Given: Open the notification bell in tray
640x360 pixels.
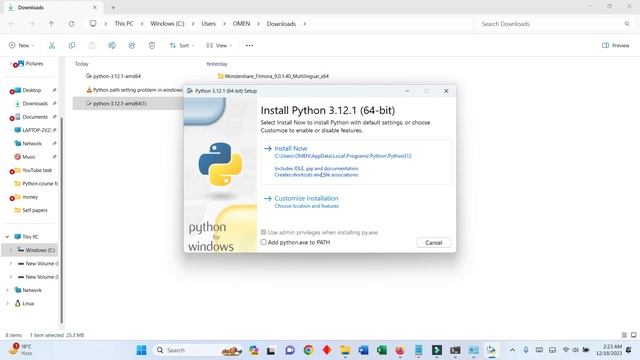Looking at the screenshot, I should 629,350.
